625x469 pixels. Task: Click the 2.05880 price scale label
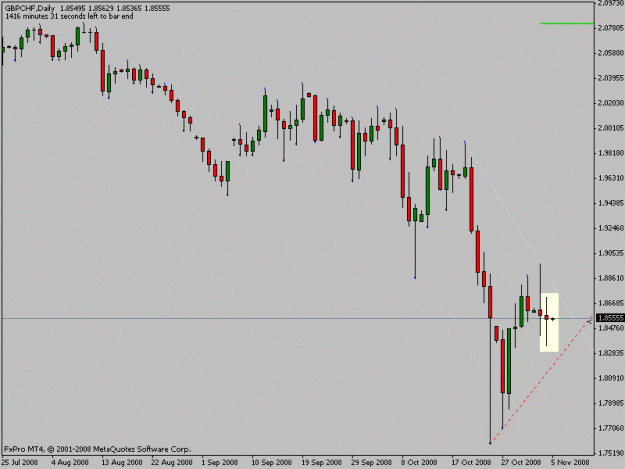[611, 53]
